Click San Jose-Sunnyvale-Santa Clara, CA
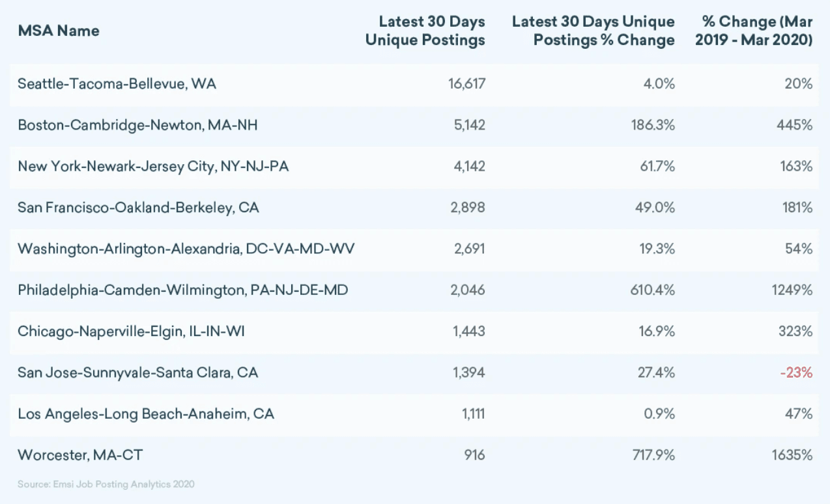Image resolution: width=830 pixels, height=504 pixels. coord(137,372)
